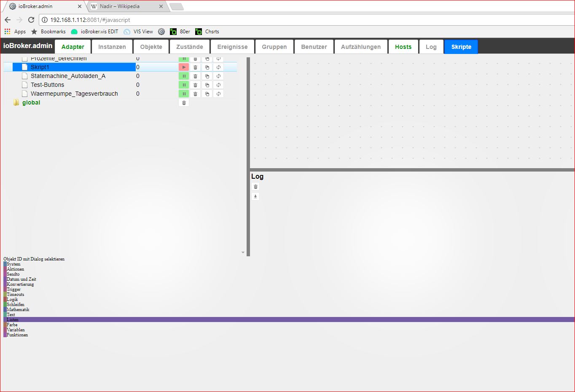Switch to the Gruppen tab

[x=274, y=47]
